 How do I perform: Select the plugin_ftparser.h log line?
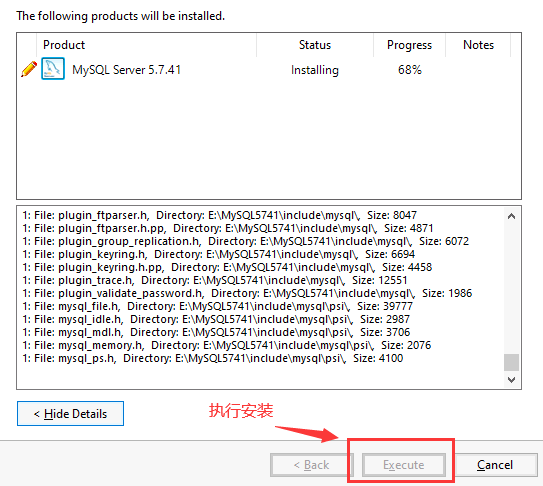(220, 215)
